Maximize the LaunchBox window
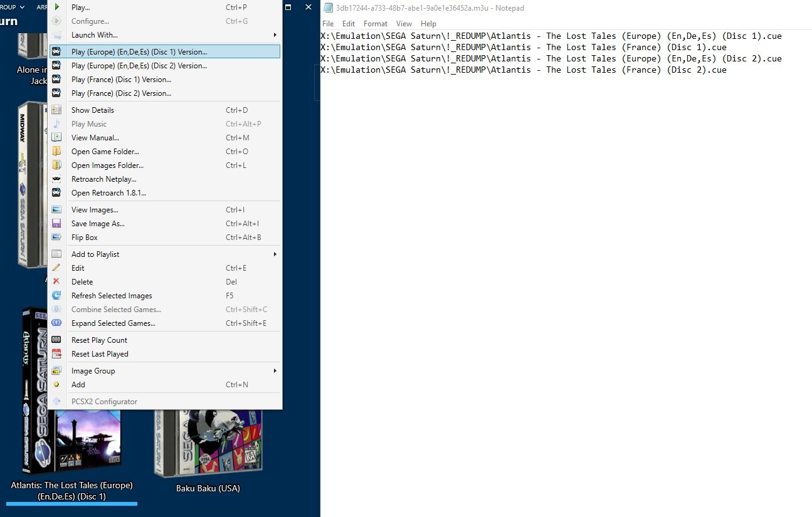 coord(288,7)
